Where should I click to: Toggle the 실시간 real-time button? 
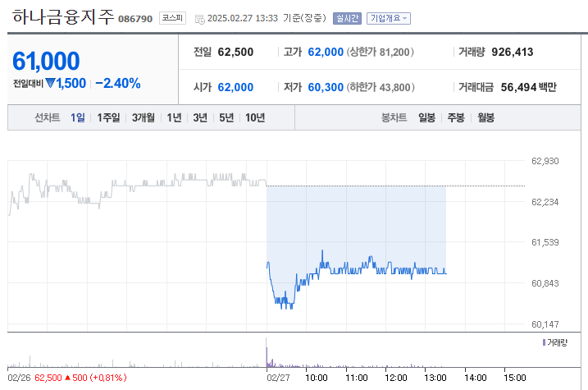point(347,18)
